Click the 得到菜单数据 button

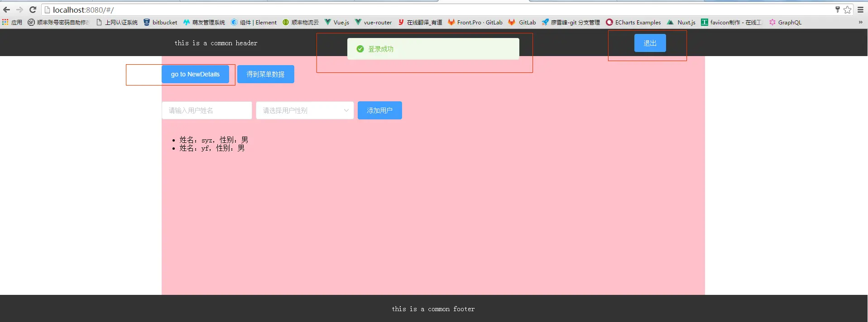click(x=265, y=74)
